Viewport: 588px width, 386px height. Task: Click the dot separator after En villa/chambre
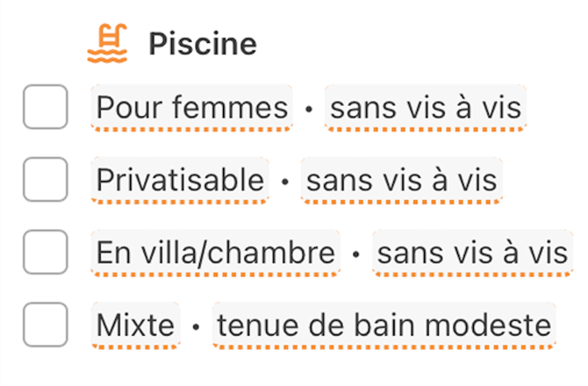356,254
